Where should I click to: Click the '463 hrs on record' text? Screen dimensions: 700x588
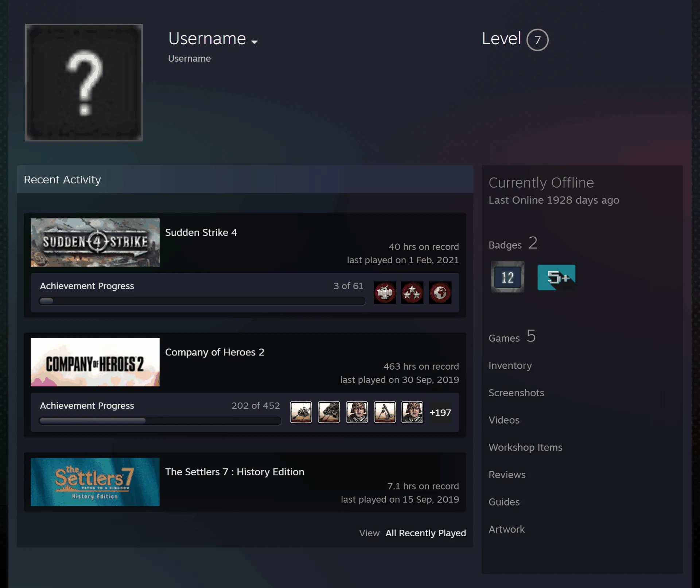pos(421,366)
